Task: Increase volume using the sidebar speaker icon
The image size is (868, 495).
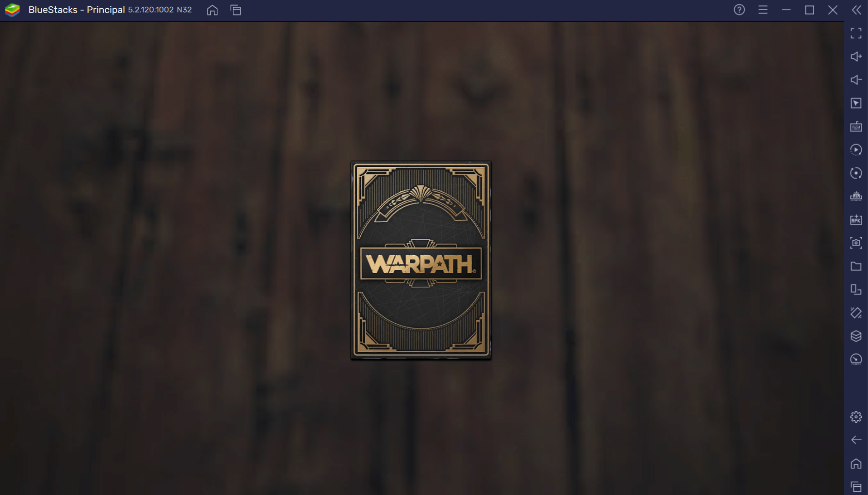Action: coord(856,57)
